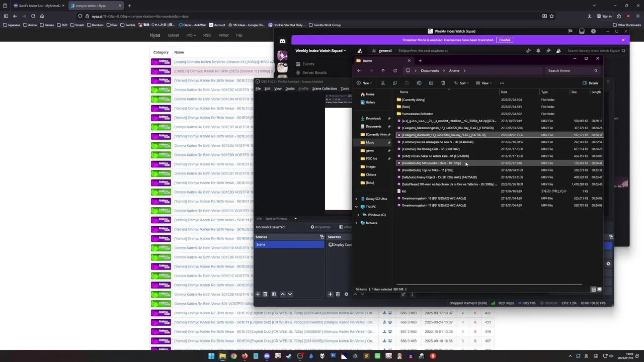Open OBS File menu
This screenshot has width=644, height=362.
point(258,89)
